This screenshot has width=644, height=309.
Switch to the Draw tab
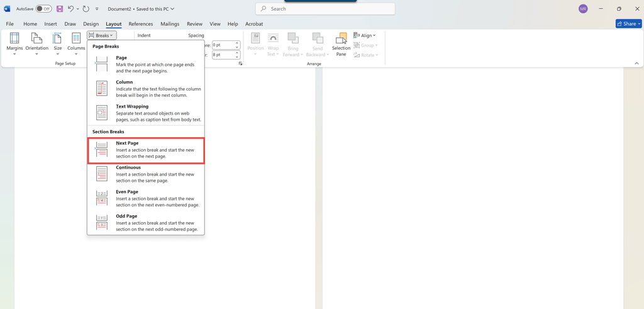pyautogui.click(x=70, y=24)
